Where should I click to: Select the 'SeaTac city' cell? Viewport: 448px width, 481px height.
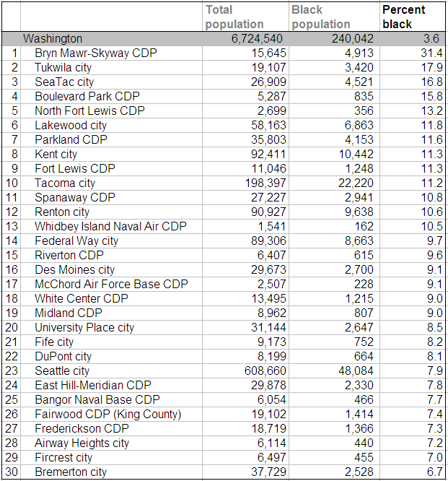tap(111, 82)
